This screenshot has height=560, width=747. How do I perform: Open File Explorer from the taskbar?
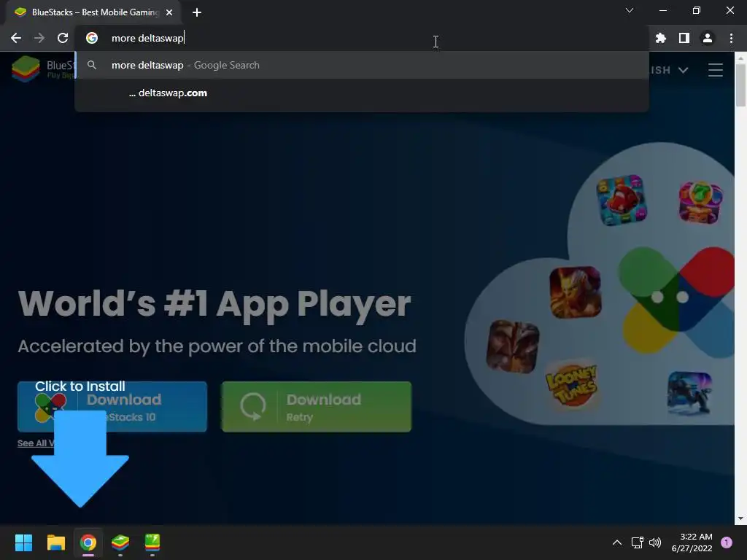(x=55, y=542)
